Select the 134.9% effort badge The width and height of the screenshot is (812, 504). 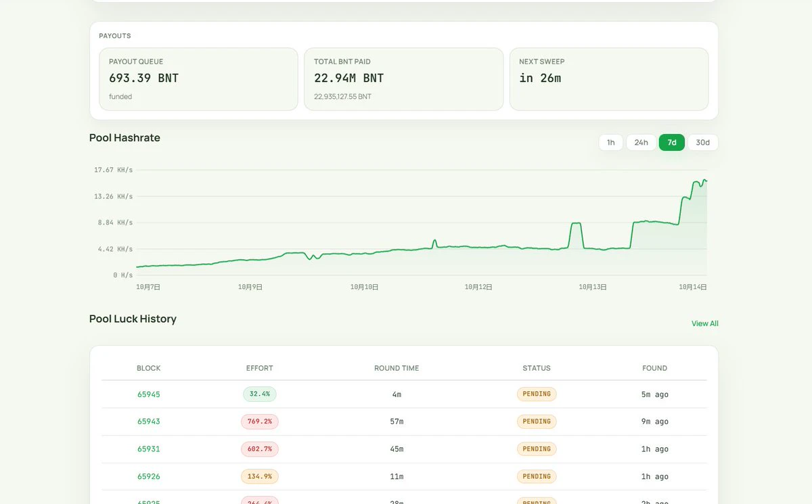coord(260,476)
